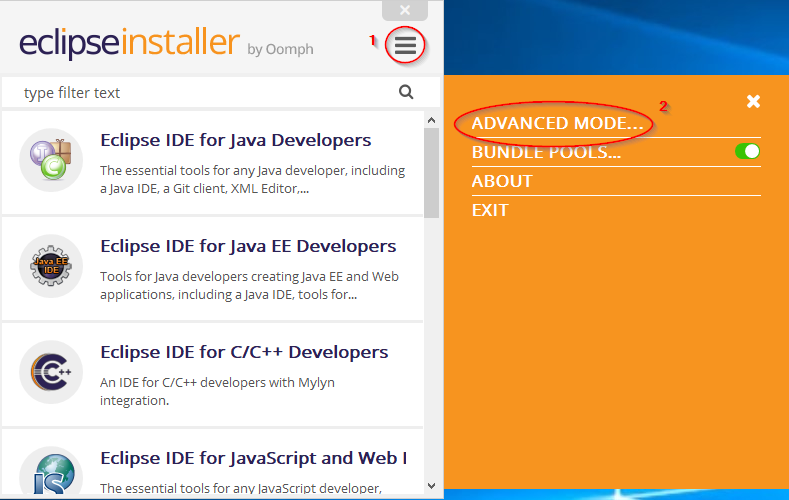Select the JavaScript globe icon
Image resolution: width=789 pixels, height=500 pixels.
(x=50, y=472)
